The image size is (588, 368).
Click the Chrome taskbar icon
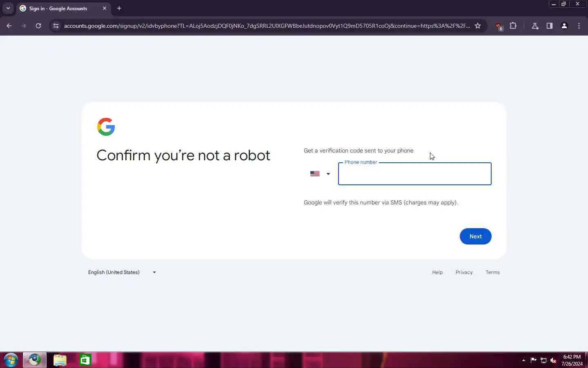coord(35,360)
